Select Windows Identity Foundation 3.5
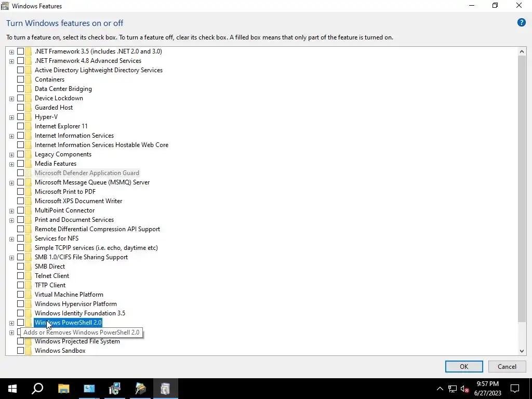The width and height of the screenshot is (532, 399). pyautogui.click(x=79, y=313)
